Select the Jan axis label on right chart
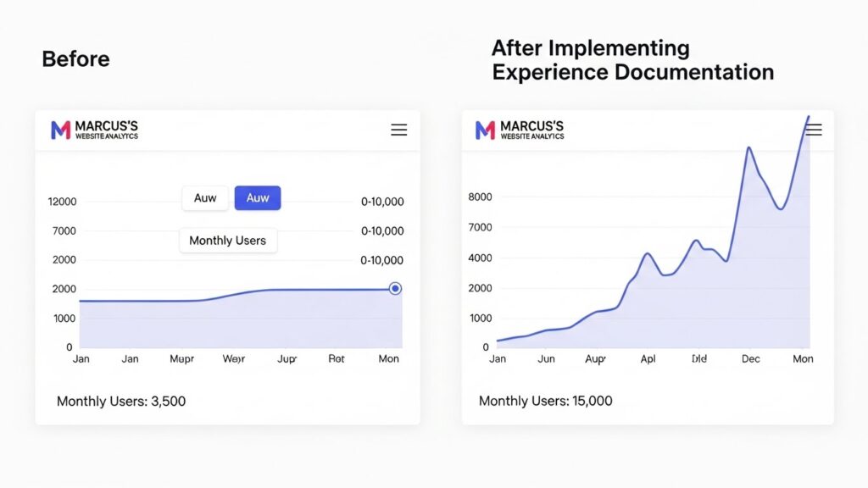Image resolution: width=868 pixels, height=488 pixels. [x=498, y=358]
